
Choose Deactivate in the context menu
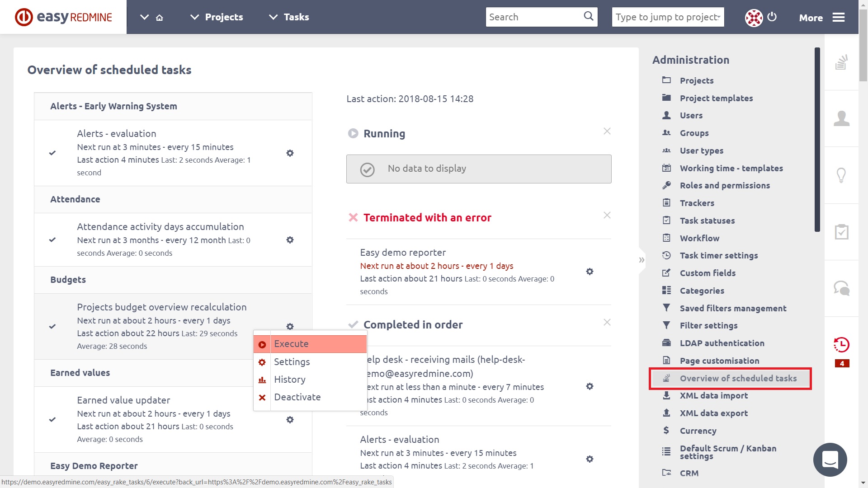[297, 397]
